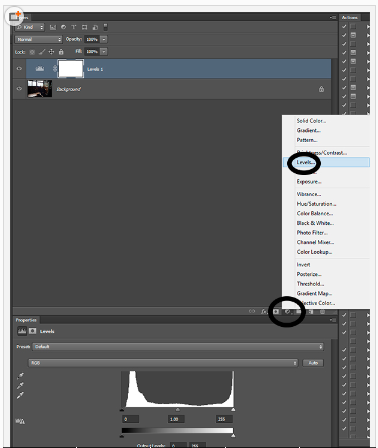Select the white point eyedropper
This screenshot has width=378, height=448.
point(20,396)
